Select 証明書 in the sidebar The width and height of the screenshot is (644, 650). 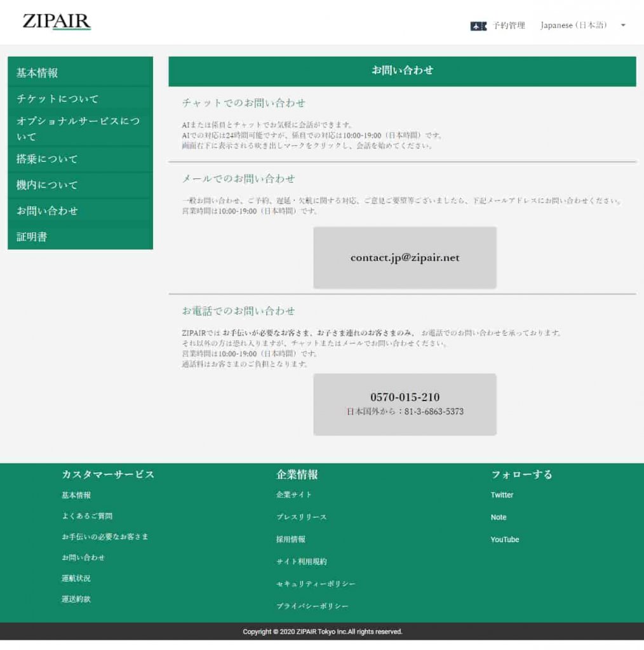pos(81,237)
